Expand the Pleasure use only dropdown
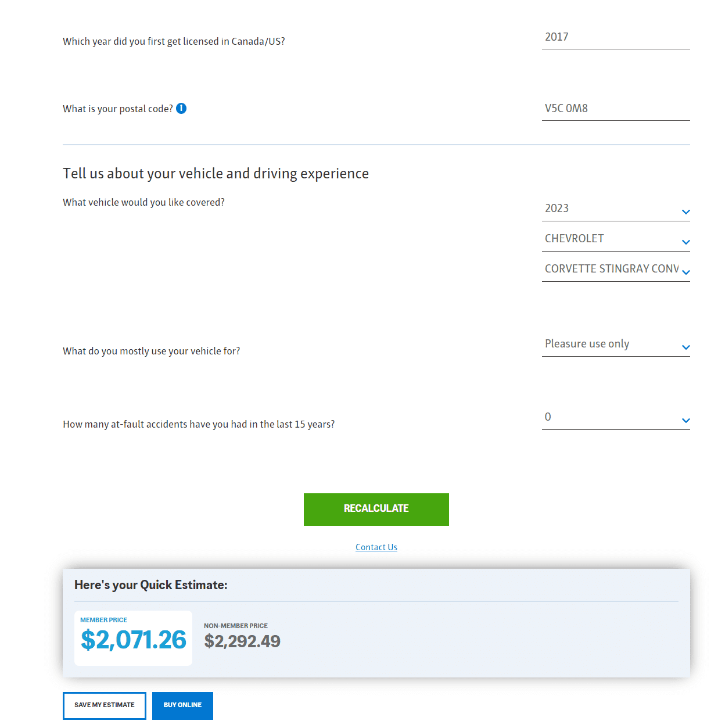Screen dimensions: 718x728 tap(610, 344)
